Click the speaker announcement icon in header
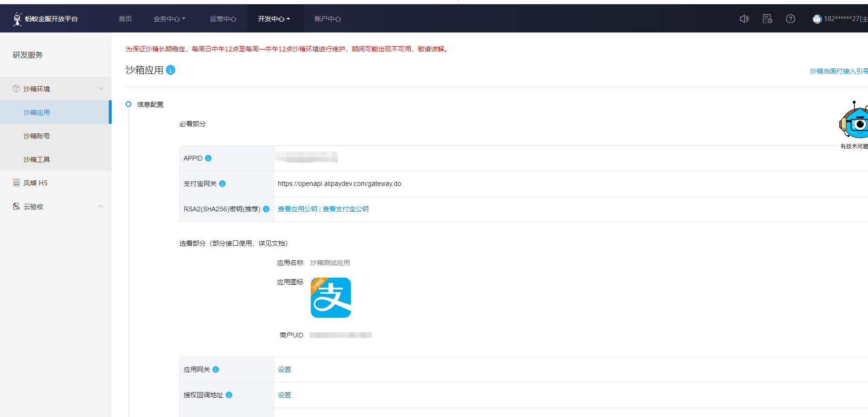Viewport: 868px width, 417px height. [744, 19]
